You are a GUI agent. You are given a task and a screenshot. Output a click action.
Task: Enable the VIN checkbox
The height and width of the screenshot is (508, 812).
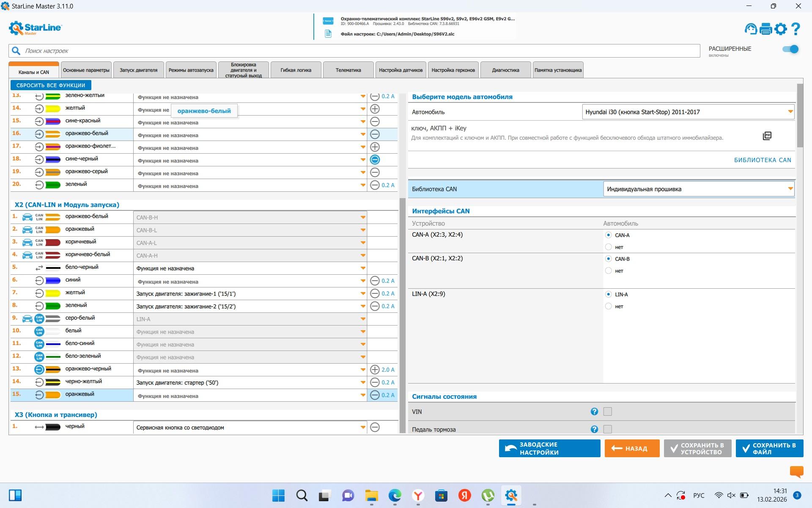pos(608,411)
